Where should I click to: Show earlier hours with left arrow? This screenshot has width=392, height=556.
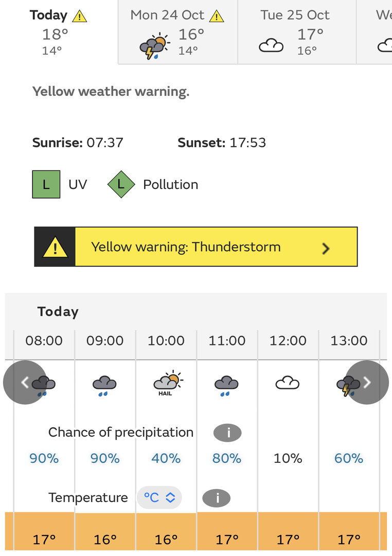[25, 382]
